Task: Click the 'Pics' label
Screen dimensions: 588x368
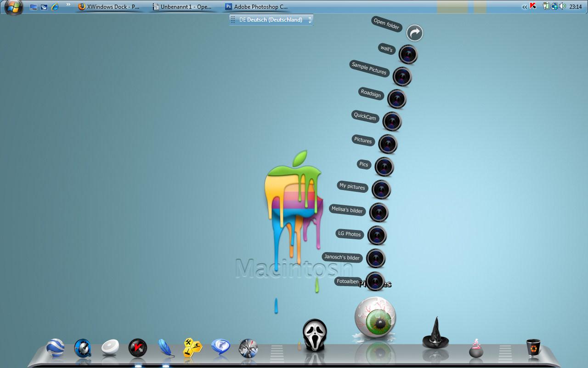Action: [x=364, y=164]
